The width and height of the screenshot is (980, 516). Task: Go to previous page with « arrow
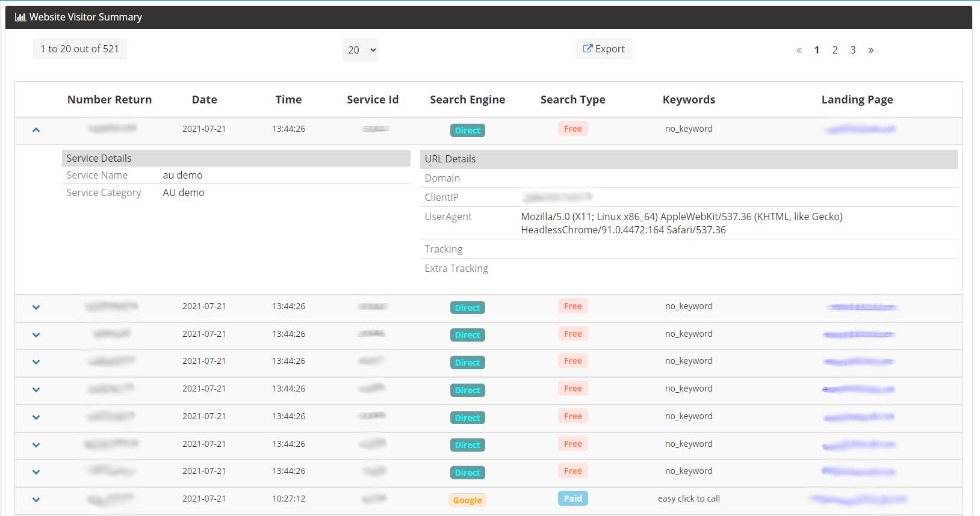[x=799, y=50]
